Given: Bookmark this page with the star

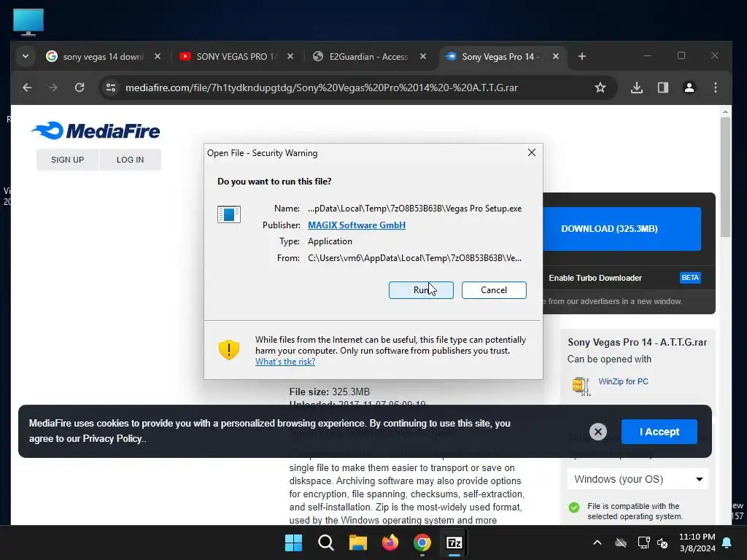Looking at the screenshot, I should (600, 87).
